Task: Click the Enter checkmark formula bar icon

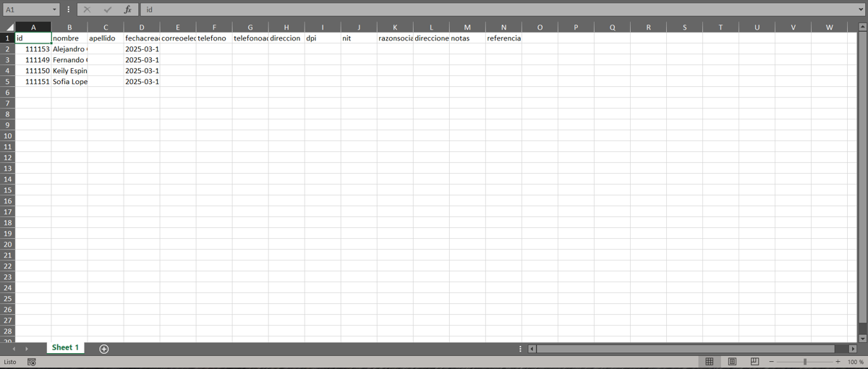Action: coord(108,10)
